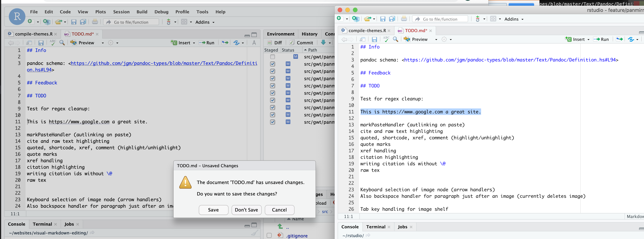Open the Diff view in Git pane

click(x=274, y=43)
